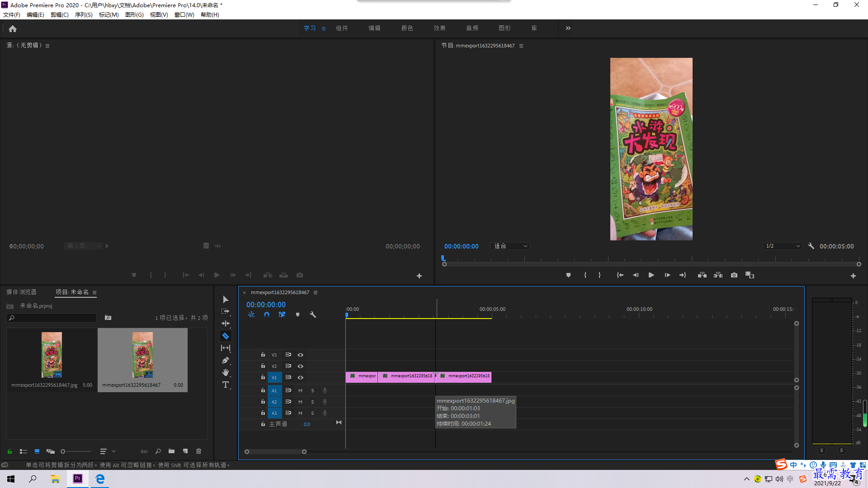The height and width of the screenshot is (488, 868).
Task: Open 窗口(W) menu
Action: click(x=184, y=15)
